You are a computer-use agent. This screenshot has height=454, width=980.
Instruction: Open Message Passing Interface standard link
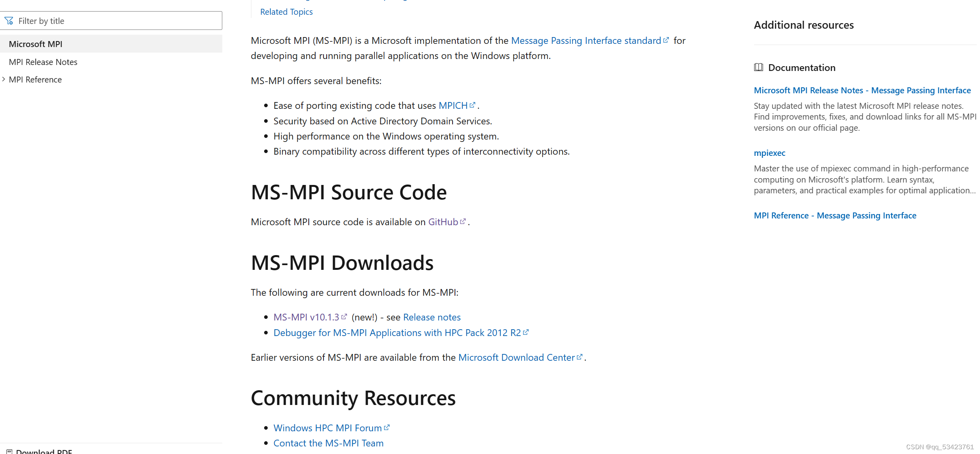[x=586, y=41]
